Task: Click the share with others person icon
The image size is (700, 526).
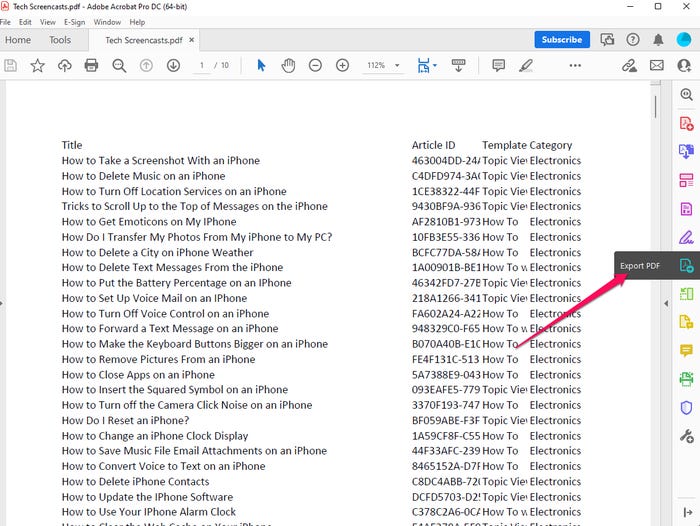Action: [x=684, y=66]
